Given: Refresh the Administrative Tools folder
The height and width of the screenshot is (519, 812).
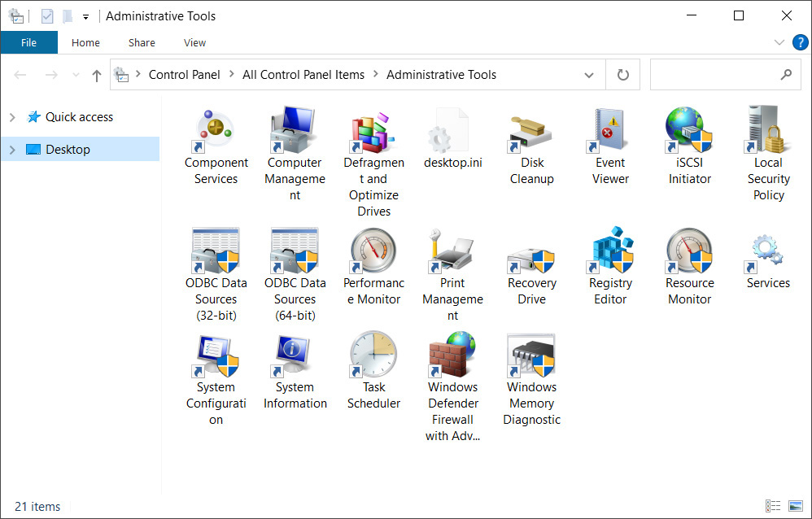Looking at the screenshot, I should 622,74.
